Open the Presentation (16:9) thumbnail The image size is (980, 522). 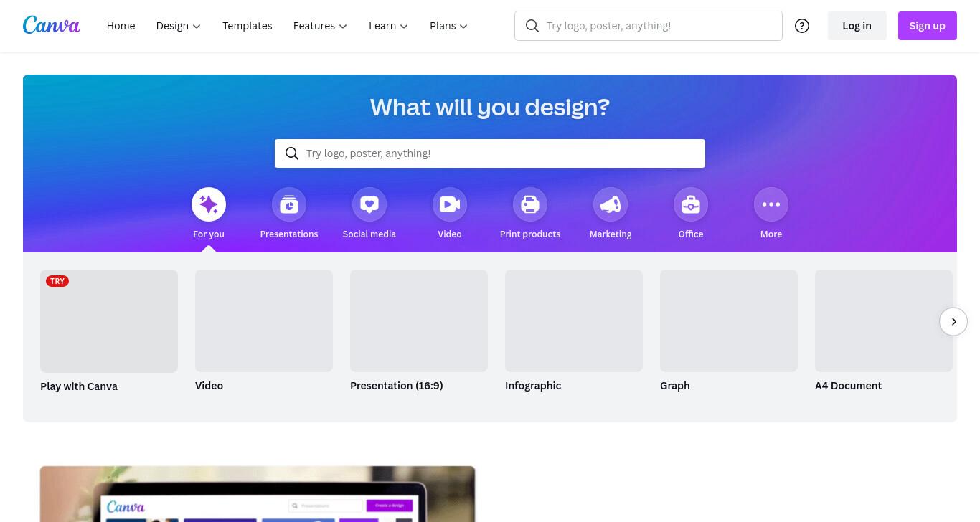click(419, 321)
